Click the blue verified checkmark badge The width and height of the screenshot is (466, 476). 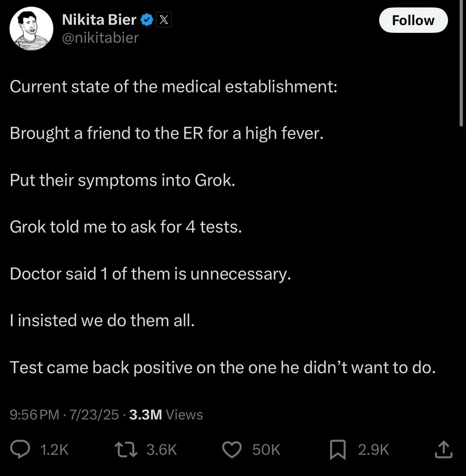[147, 20]
